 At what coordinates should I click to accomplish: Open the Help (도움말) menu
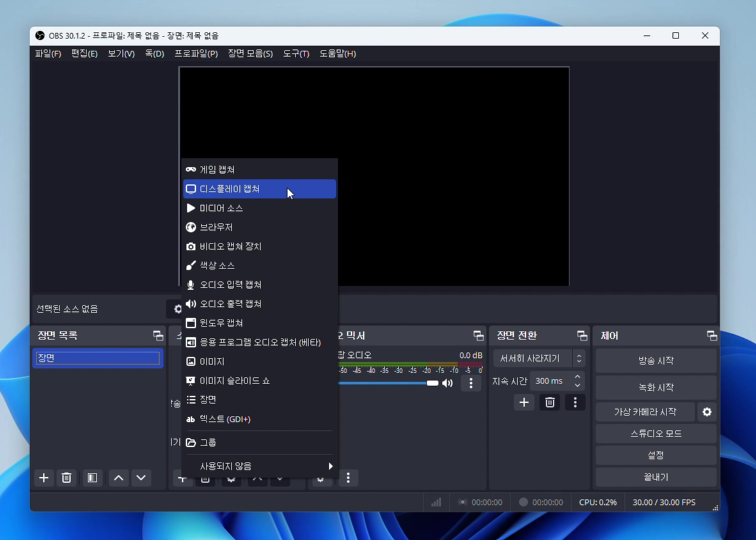(x=338, y=54)
